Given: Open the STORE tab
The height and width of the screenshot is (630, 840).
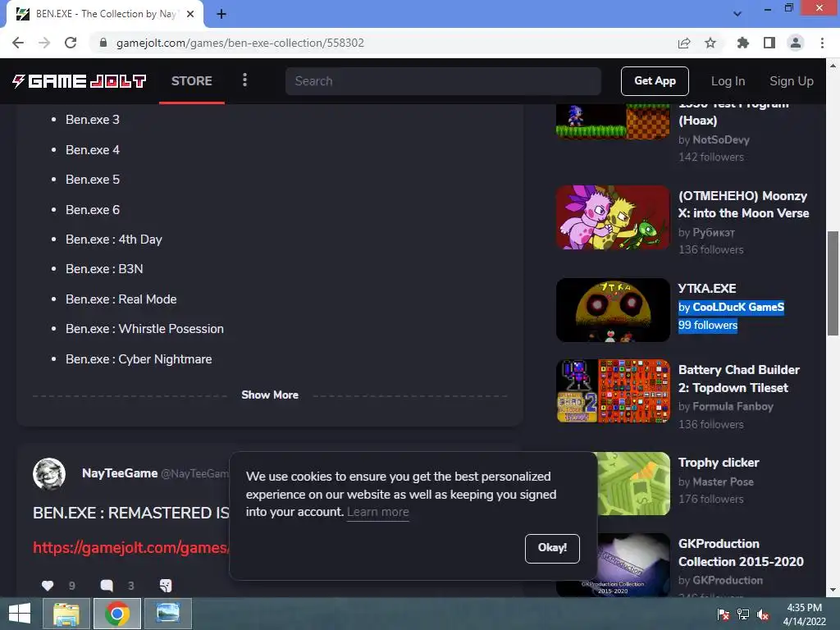Looking at the screenshot, I should tap(192, 81).
